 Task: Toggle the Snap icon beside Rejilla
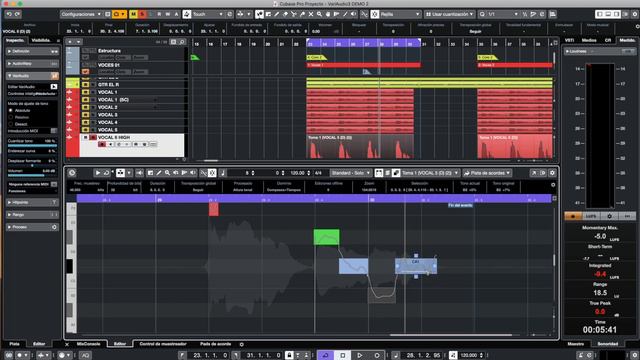point(375,14)
